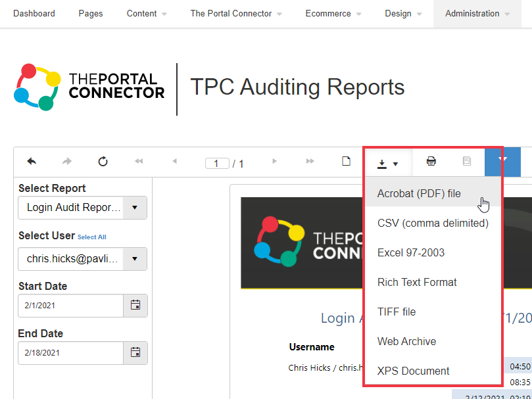
Task: Edit the current page number field
Action: point(217,164)
